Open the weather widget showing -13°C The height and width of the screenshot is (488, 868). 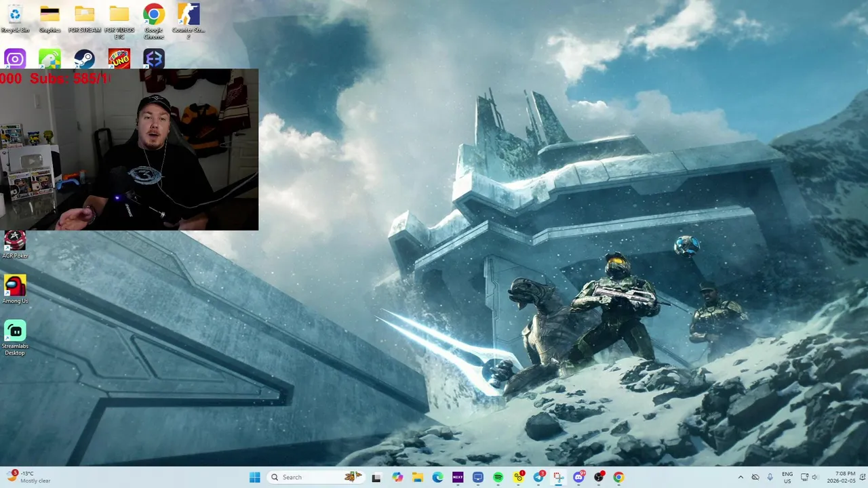tap(28, 477)
